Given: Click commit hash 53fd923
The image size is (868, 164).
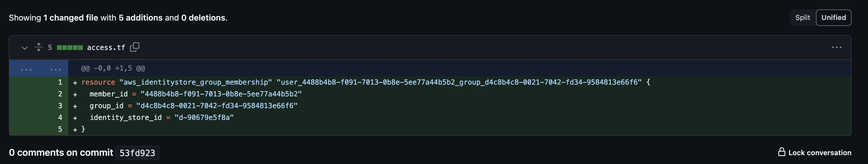Looking at the screenshot, I should [x=137, y=153].
